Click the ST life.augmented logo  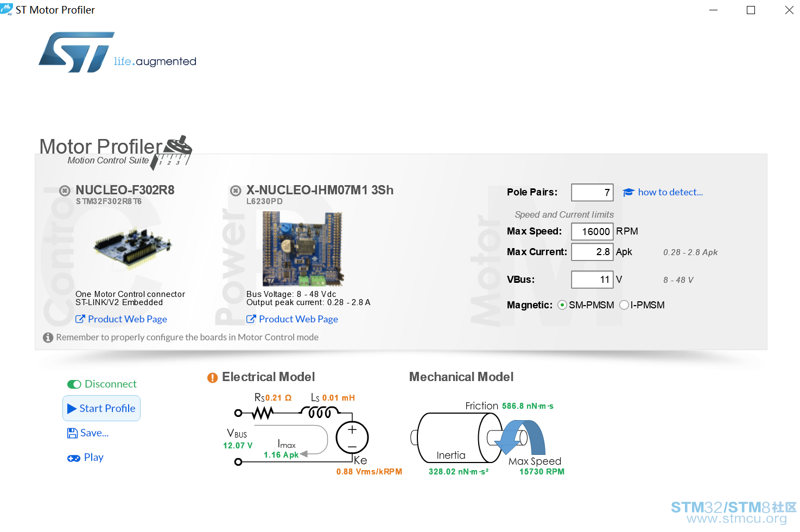(117, 52)
